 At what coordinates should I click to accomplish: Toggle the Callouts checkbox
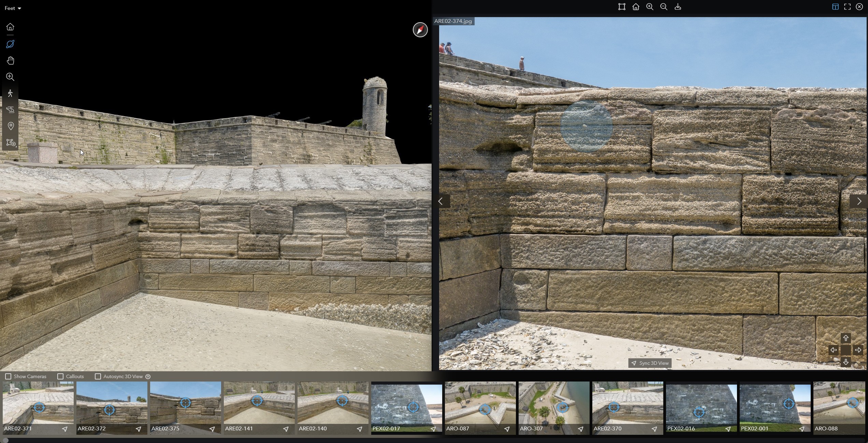tap(60, 376)
